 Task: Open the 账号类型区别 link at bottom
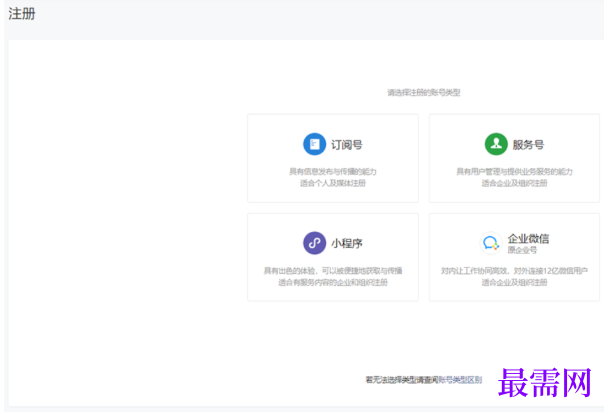[x=460, y=380]
